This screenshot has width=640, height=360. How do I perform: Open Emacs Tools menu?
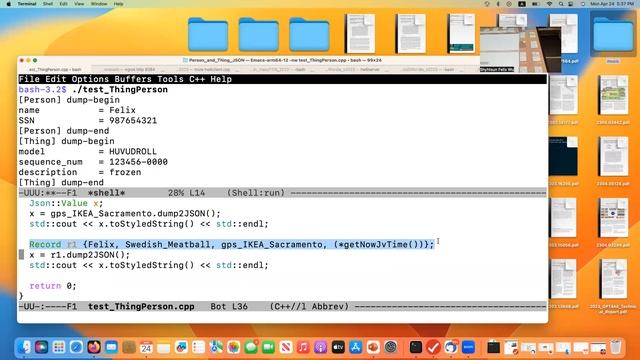click(170, 79)
